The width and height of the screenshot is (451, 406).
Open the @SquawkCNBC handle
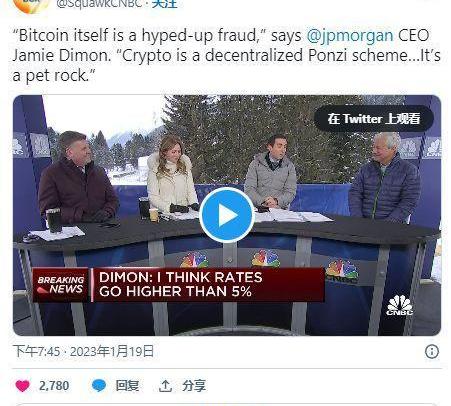point(99,4)
